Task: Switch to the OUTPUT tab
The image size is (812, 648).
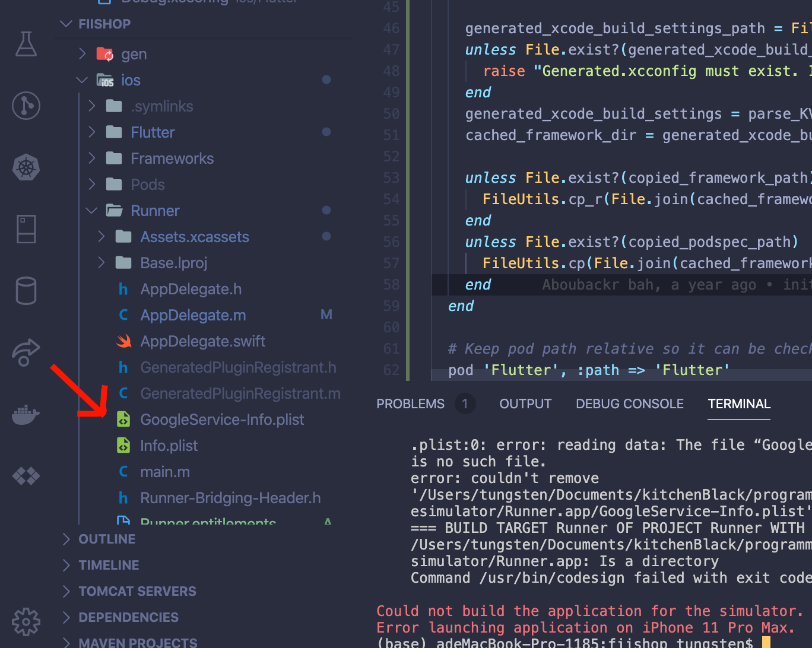Action: coord(525,404)
